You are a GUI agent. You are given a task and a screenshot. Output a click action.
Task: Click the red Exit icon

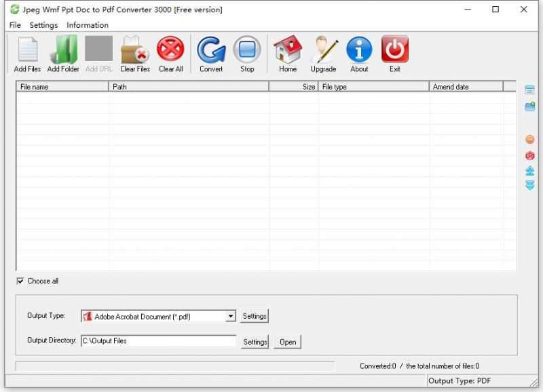395,54
